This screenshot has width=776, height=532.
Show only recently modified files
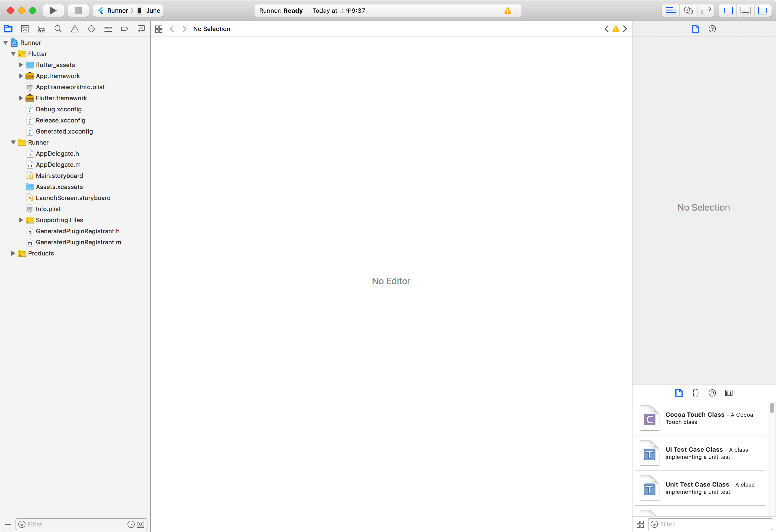[x=131, y=524]
